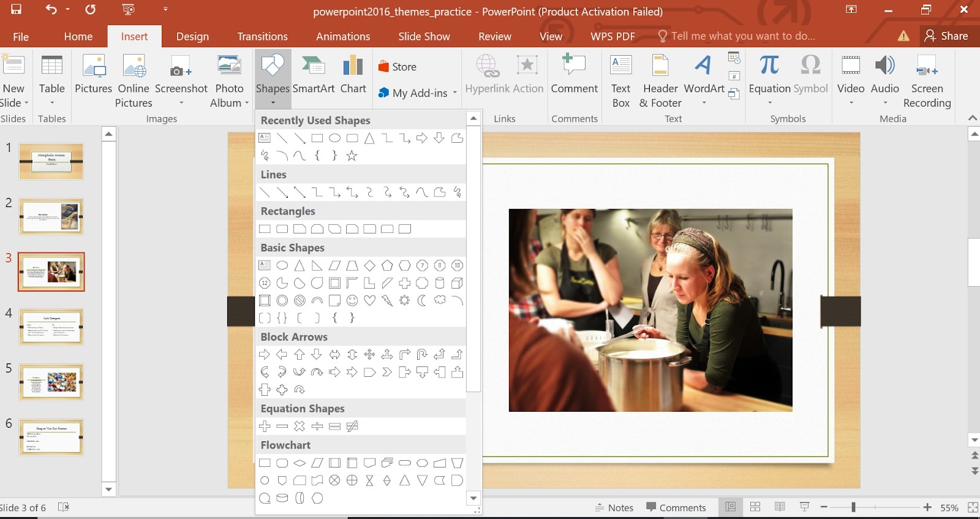Fit slide to current window
Viewport: 980px width, 519px height.
point(973,507)
